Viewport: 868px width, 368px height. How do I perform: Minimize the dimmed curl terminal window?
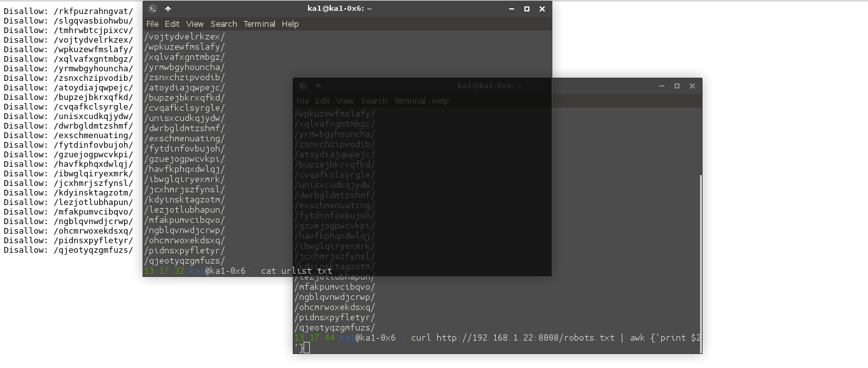(x=662, y=86)
